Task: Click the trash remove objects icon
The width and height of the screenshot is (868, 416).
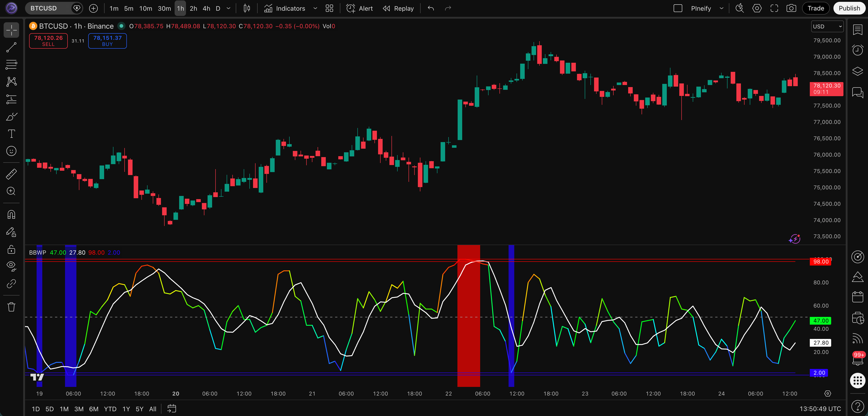Action: click(x=11, y=307)
